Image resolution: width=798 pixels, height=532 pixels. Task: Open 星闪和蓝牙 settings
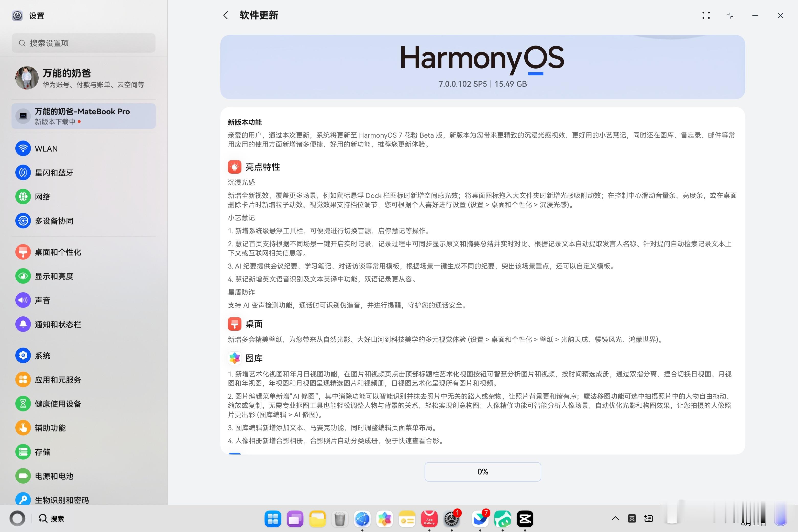(x=83, y=173)
